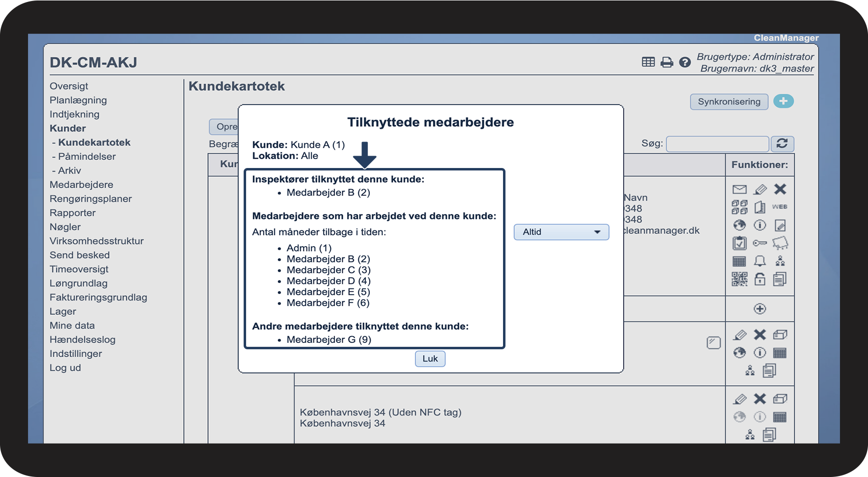Open the Altid time period dropdown
This screenshot has width=868, height=477.
click(561, 232)
